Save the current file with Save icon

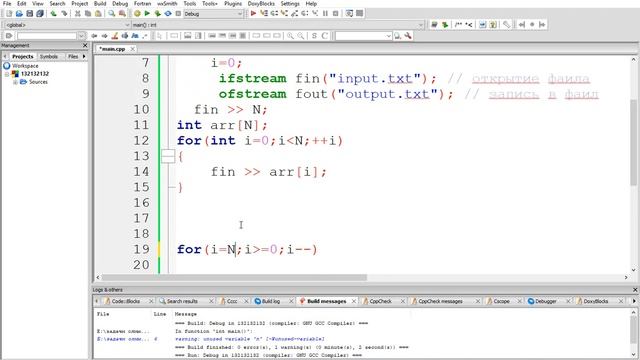[x=29, y=13]
